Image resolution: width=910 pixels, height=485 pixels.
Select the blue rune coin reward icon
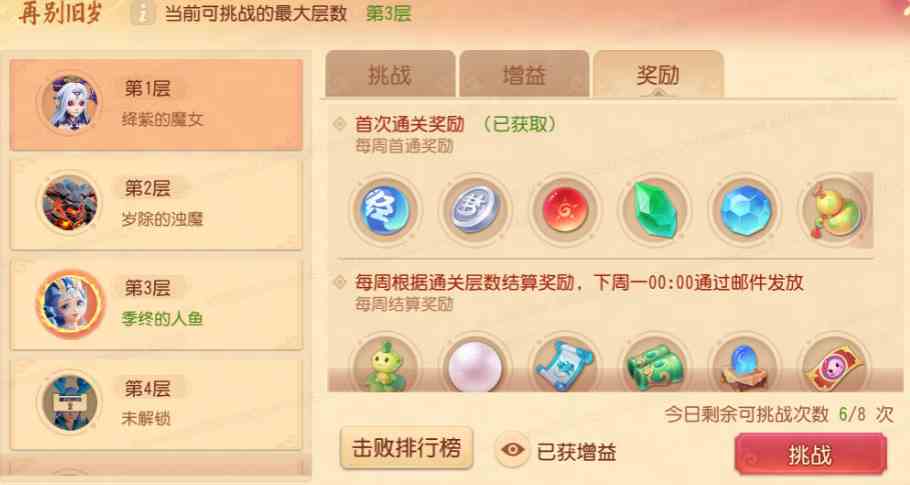[x=385, y=209]
